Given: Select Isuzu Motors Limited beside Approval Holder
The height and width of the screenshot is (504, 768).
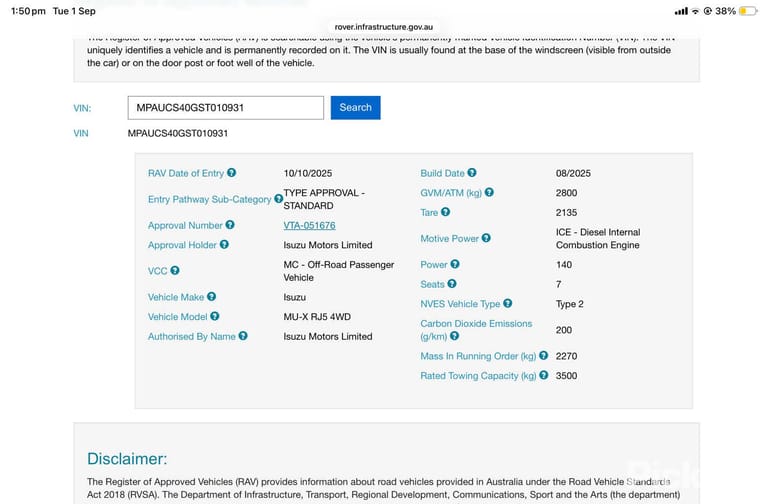Looking at the screenshot, I should 328,245.
